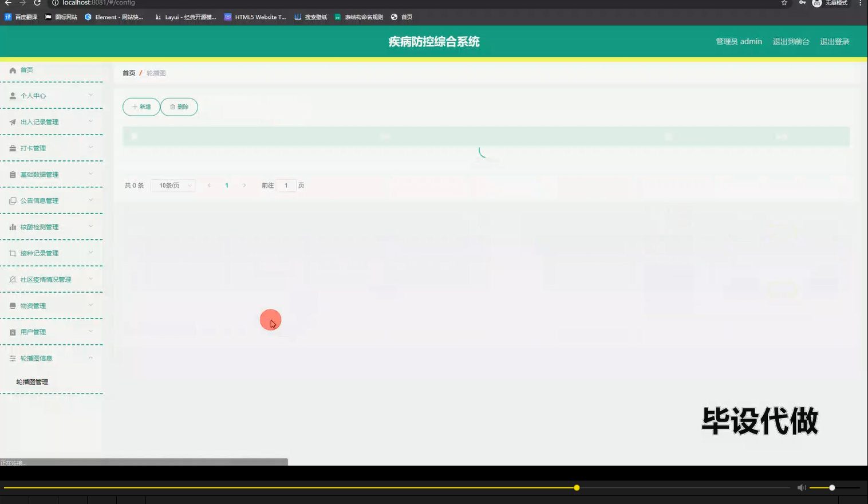Click the clipboard icon beside 用户管理
The image size is (868, 504).
pyautogui.click(x=13, y=332)
